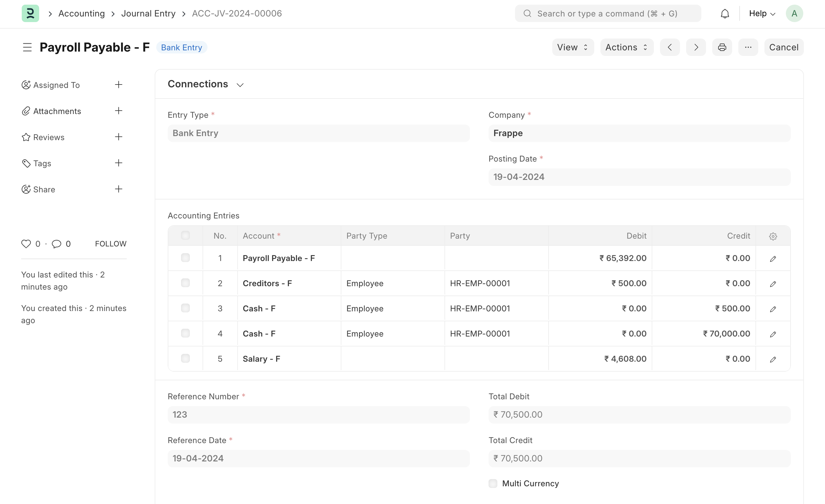Open the Help menu
Image resolution: width=825 pixels, height=504 pixels.
[762, 14]
